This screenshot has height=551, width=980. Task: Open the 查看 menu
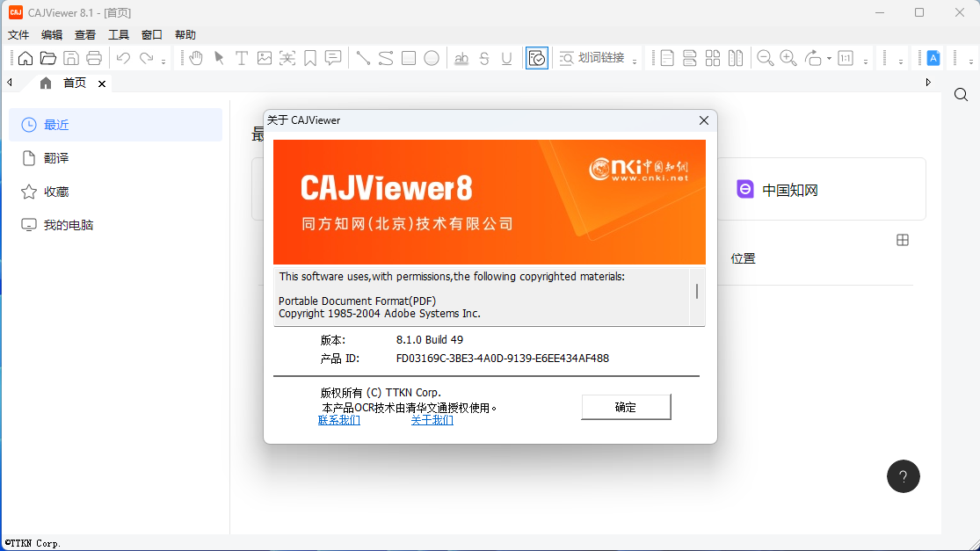coord(85,35)
